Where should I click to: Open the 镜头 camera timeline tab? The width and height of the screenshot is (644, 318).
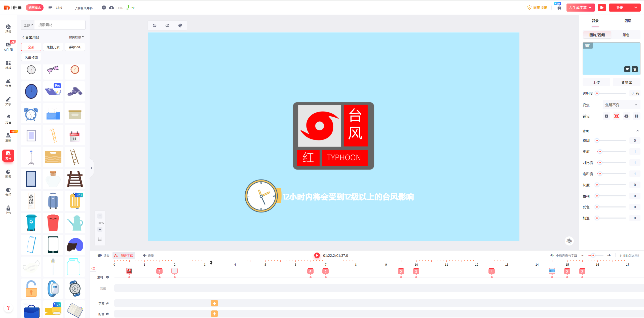103,256
